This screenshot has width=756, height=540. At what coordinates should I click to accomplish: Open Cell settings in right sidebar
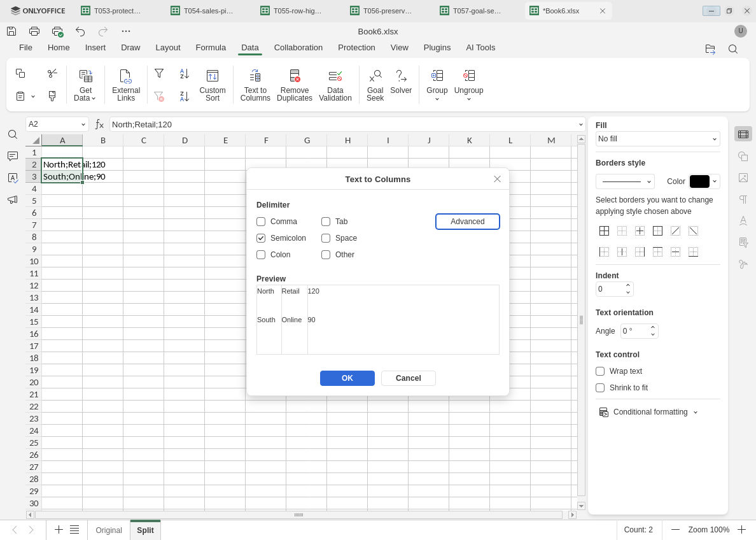click(x=743, y=134)
